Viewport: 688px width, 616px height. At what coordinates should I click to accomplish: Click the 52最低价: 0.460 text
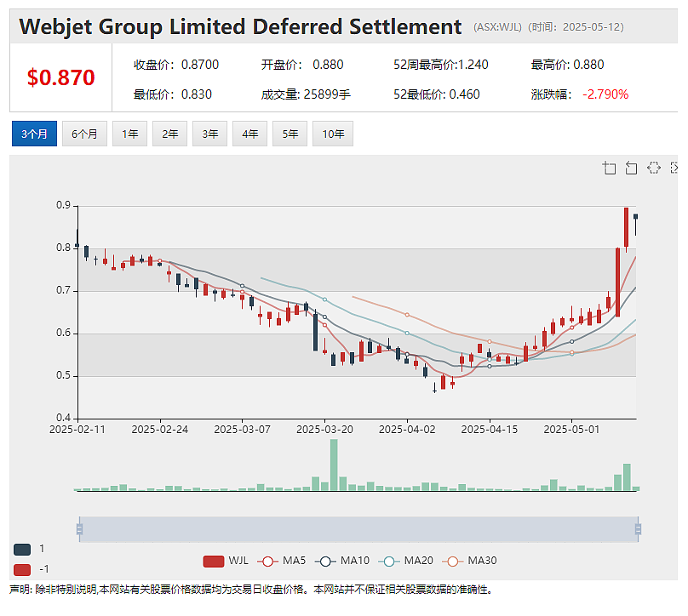[x=437, y=94]
